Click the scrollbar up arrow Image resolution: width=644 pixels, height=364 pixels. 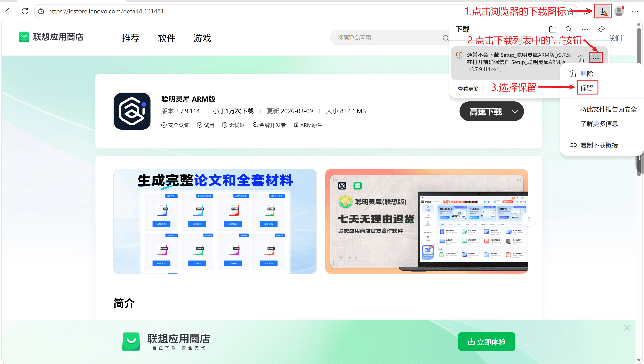639,24
